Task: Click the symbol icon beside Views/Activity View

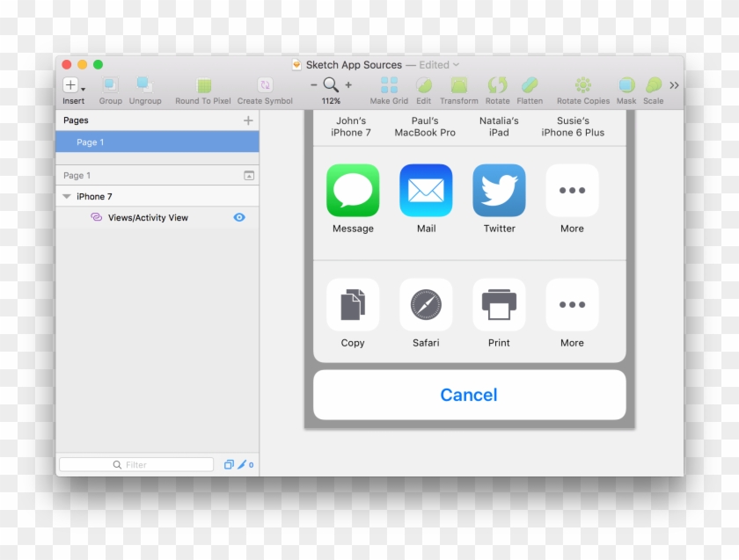Action: tap(96, 217)
